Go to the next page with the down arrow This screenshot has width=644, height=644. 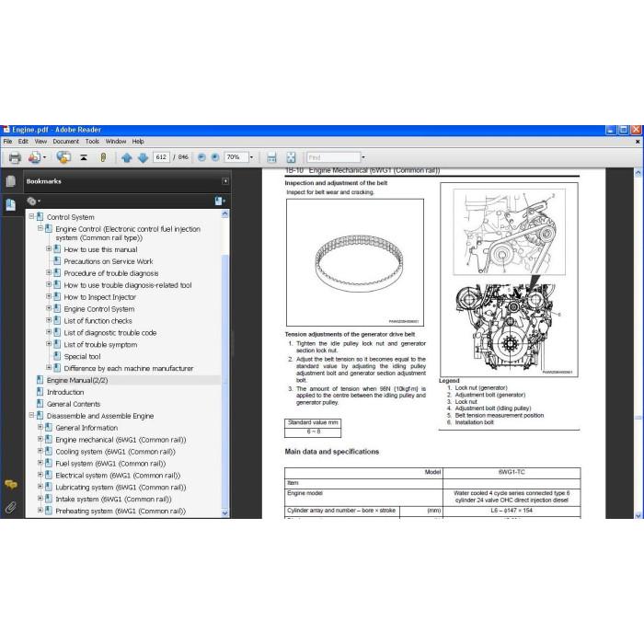tap(143, 157)
